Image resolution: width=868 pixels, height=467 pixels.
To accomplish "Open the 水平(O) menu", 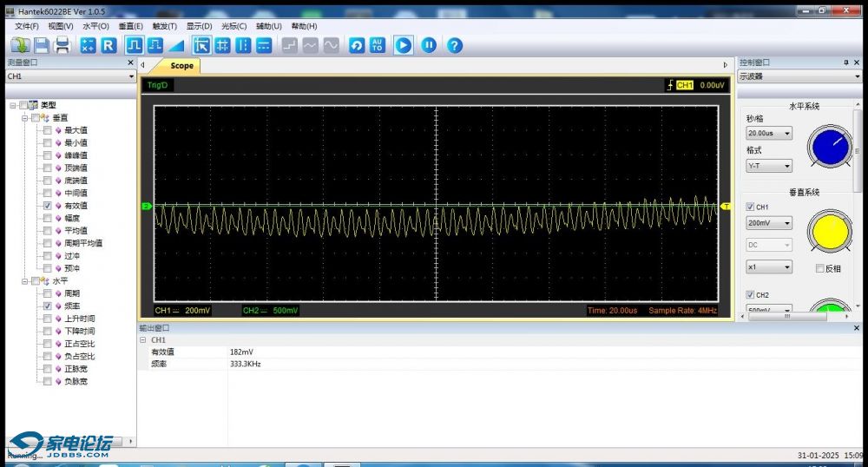I will click(95, 26).
